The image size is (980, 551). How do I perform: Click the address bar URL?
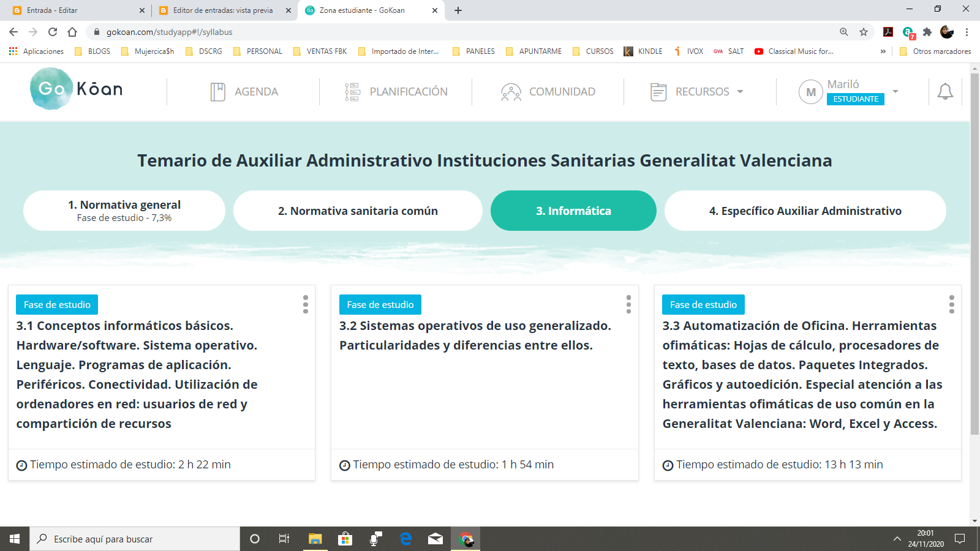[x=170, y=32]
